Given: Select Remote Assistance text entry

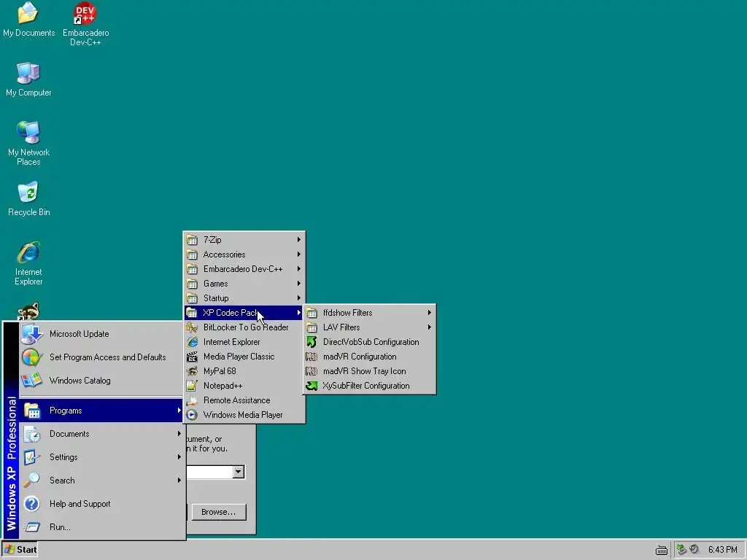Looking at the screenshot, I should tap(236, 400).
